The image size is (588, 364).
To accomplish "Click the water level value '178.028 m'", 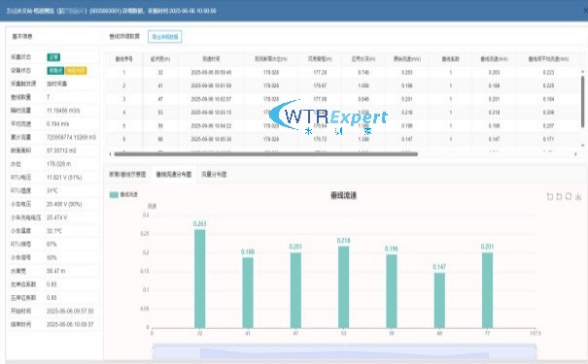I will [x=58, y=164].
